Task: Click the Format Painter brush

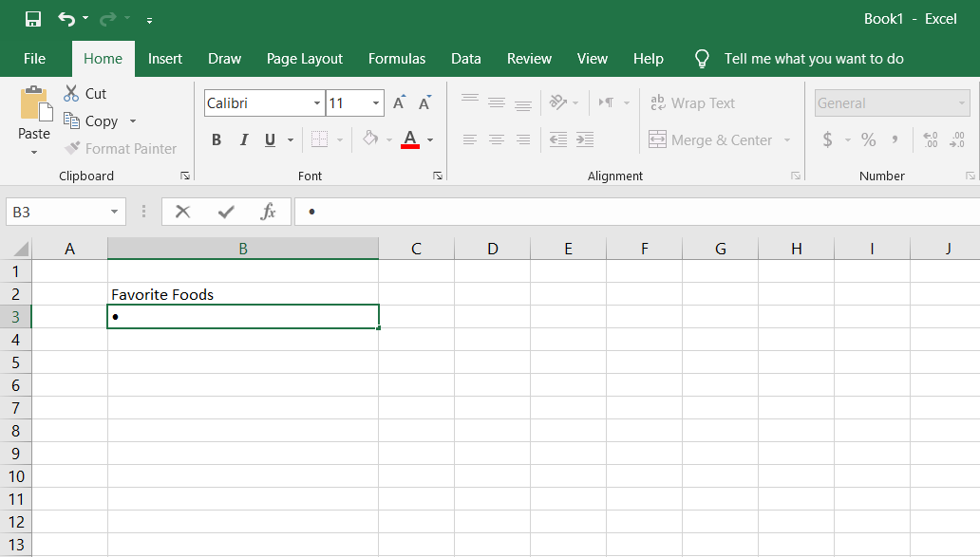Action: (72, 149)
